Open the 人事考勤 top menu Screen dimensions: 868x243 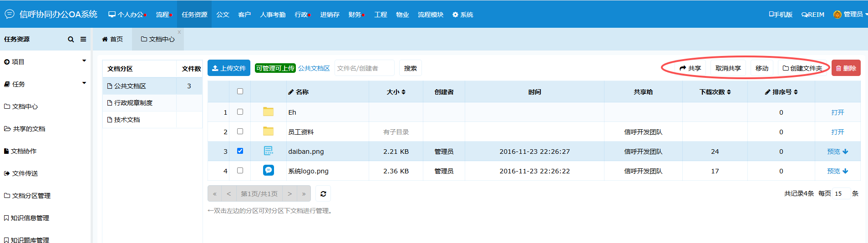coord(273,15)
